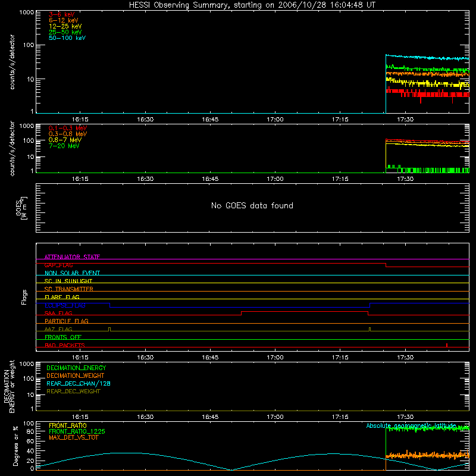This screenshot has height=476, width=476.
Task: Click the GOES W m-2 axis label
Action: (21, 208)
